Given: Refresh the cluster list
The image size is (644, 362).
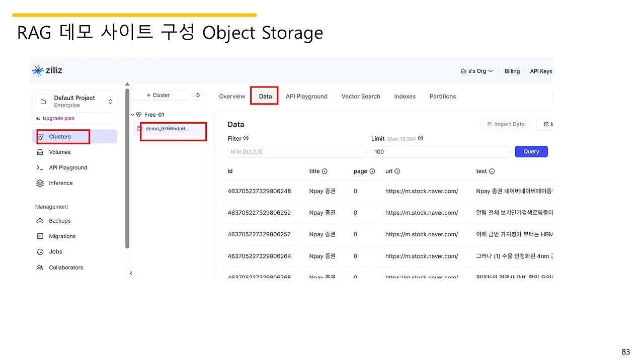Looking at the screenshot, I should (x=198, y=95).
